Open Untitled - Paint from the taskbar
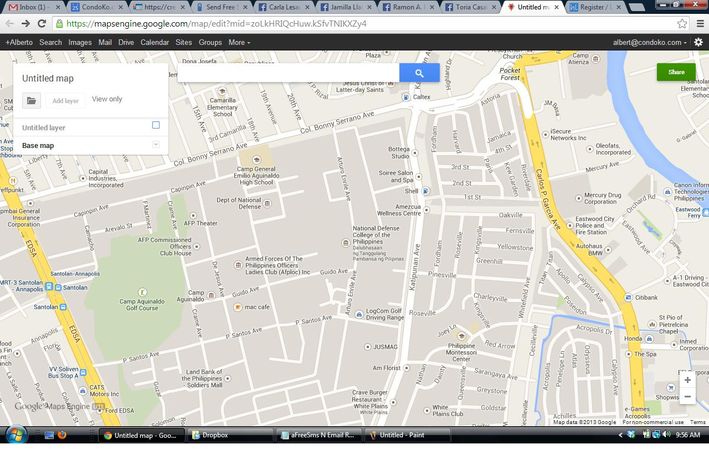Viewport: 709px width, 475px height. click(407, 435)
